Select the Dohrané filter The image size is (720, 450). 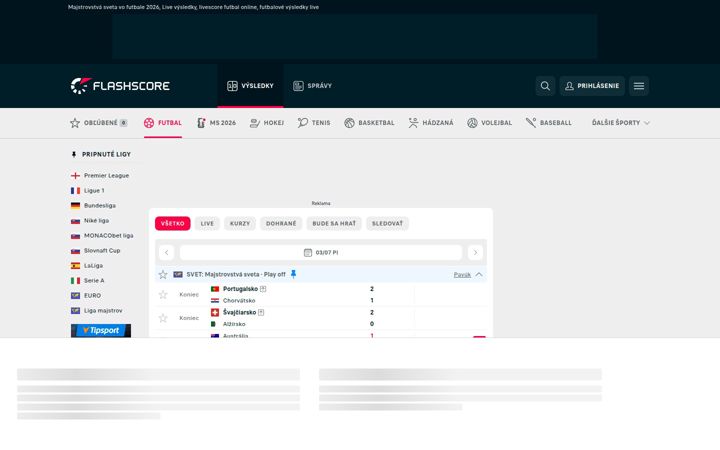coord(281,224)
